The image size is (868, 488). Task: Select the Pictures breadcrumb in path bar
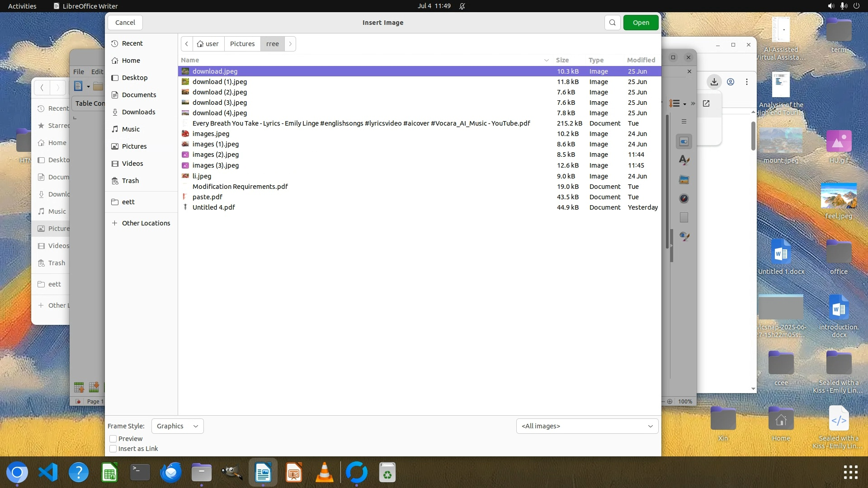pos(242,44)
